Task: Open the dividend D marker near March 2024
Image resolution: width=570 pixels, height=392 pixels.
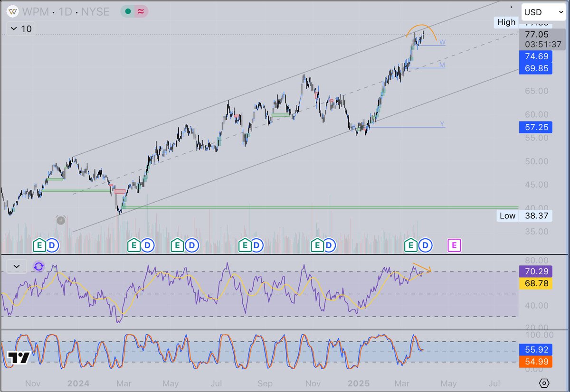Action: (148, 245)
